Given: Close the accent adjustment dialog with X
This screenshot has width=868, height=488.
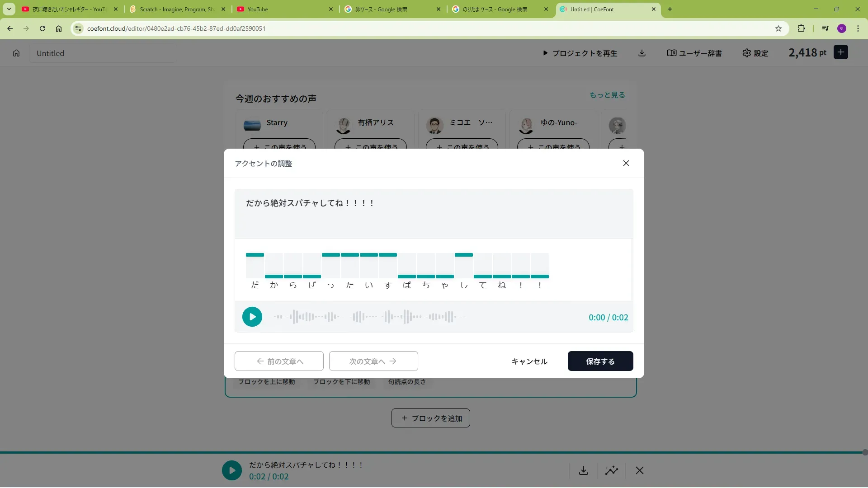Looking at the screenshot, I should 626,163.
